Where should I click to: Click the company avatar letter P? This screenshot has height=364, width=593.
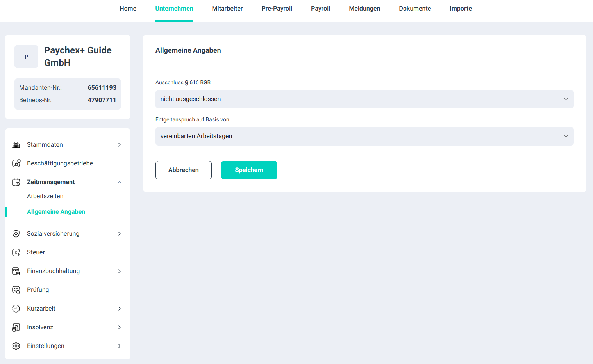[x=26, y=57]
